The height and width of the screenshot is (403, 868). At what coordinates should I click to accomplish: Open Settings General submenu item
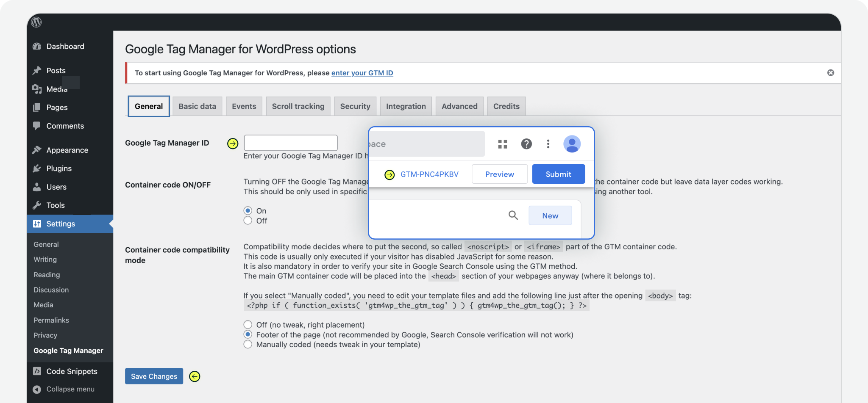coord(46,244)
